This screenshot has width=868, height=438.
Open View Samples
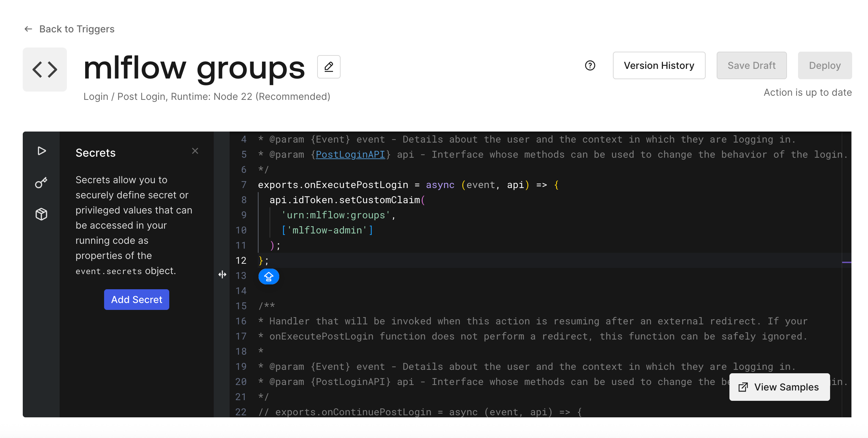pyautogui.click(x=779, y=387)
